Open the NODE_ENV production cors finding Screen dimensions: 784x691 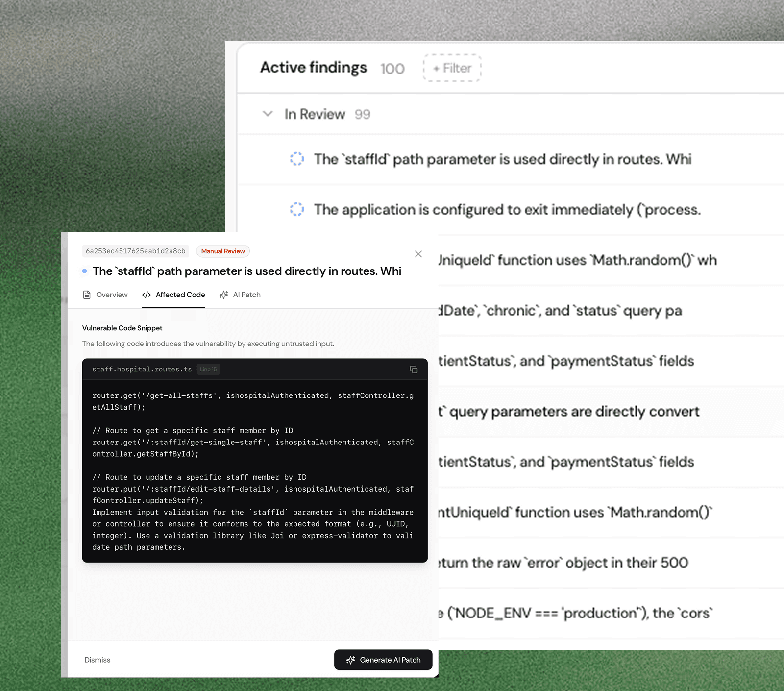click(611, 613)
